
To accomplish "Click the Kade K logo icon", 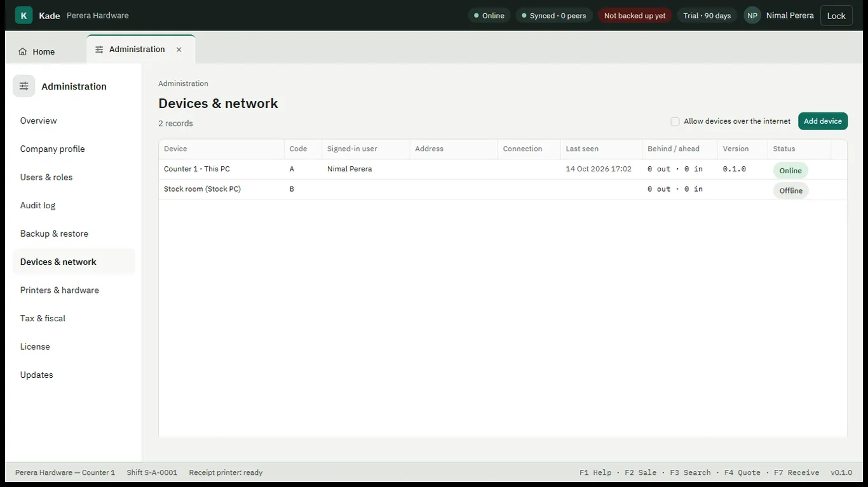I will [x=24, y=15].
